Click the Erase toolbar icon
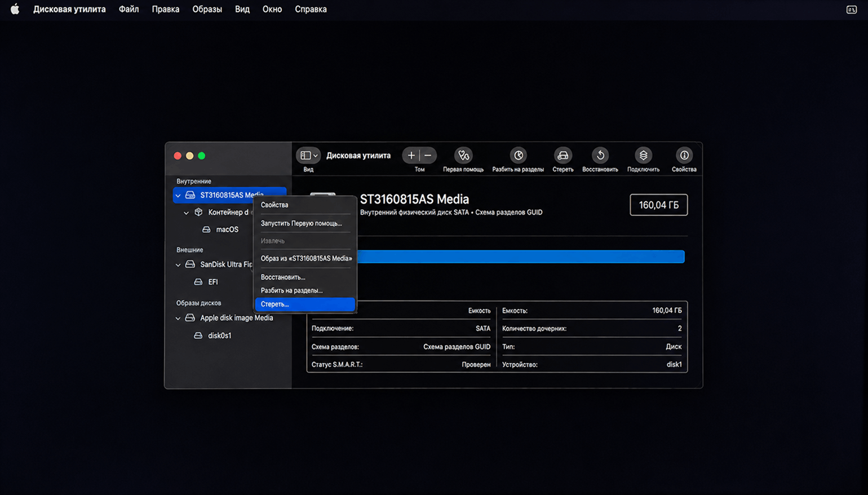Viewport: 868px width, 495px height. pyautogui.click(x=563, y=156)
